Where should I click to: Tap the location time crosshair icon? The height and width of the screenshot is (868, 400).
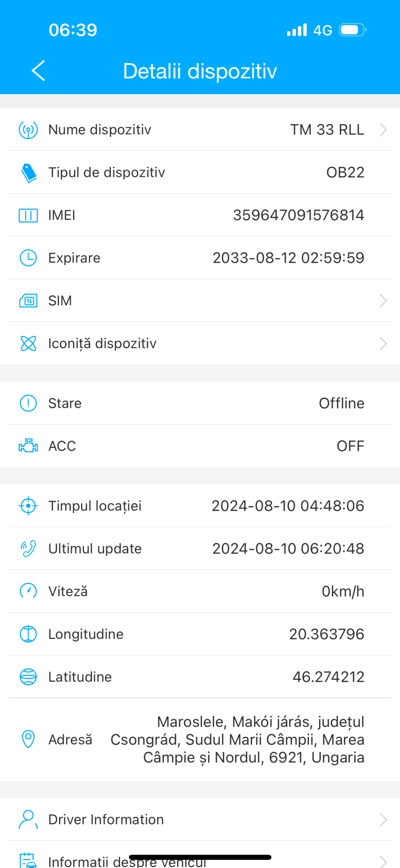(x=28, y=506)
